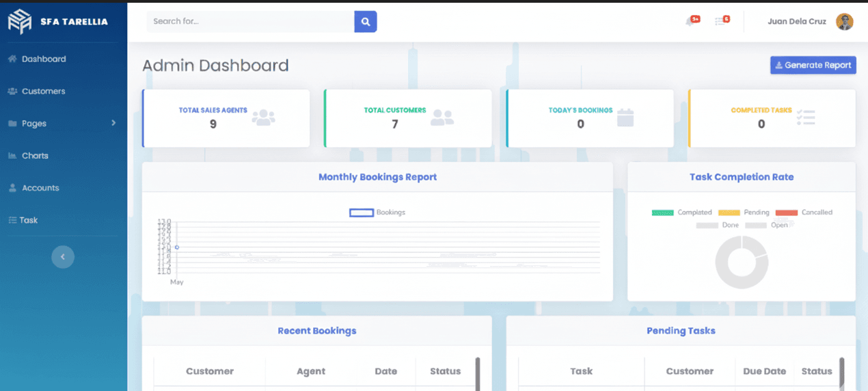The image size is (868, 391).
Task: Click the grey doughnut chart
Action: (x=742, y=262)
